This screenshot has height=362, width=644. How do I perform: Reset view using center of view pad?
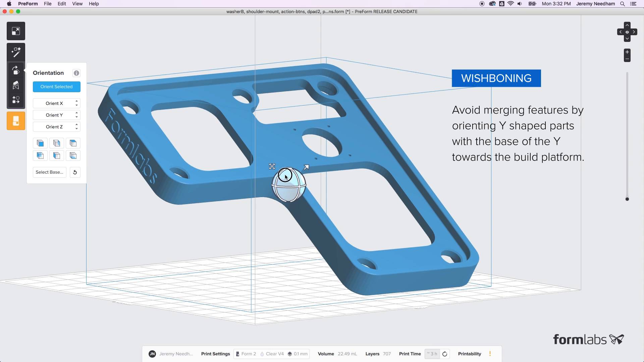tap(627, 32)
